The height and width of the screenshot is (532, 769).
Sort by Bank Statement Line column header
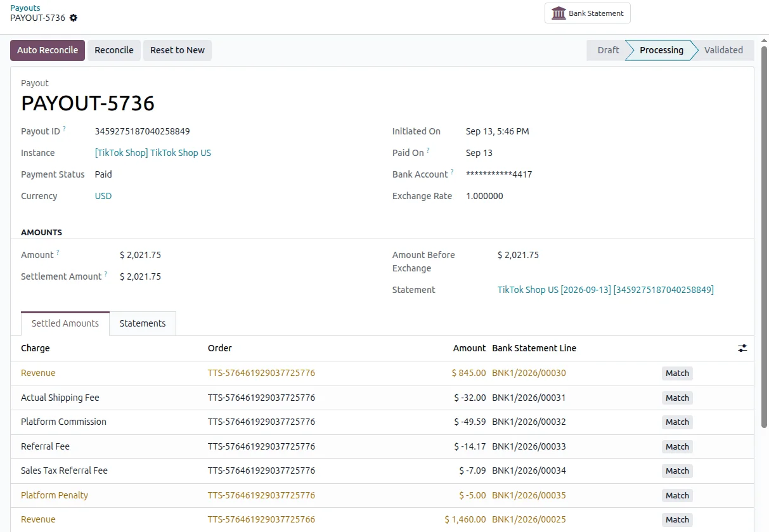[x=534, y=348]
